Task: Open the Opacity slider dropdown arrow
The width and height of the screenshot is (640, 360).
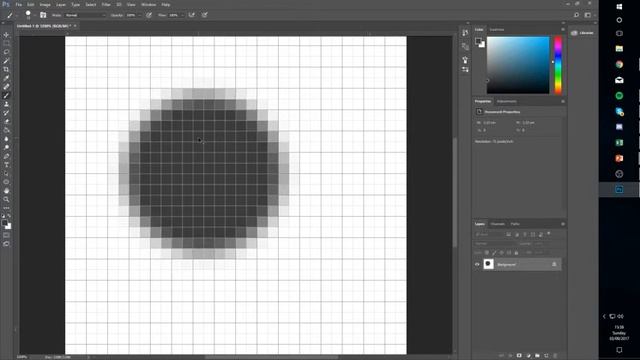Action: pyautogui.click(x=140, y=15)
